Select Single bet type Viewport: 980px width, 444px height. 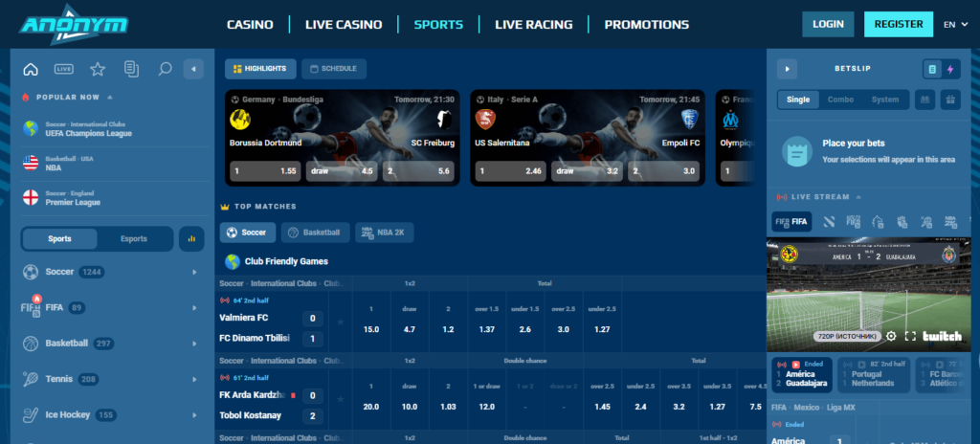[x=798, y=100]
